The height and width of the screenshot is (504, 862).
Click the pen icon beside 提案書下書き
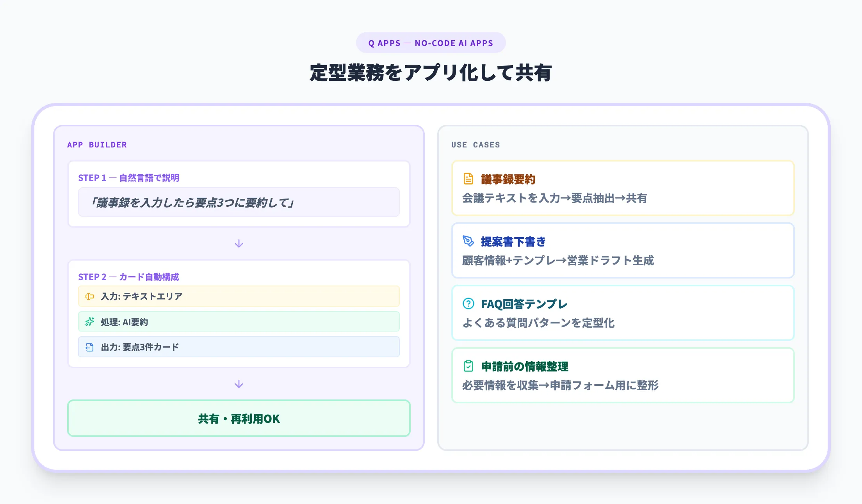click(468, 241)
